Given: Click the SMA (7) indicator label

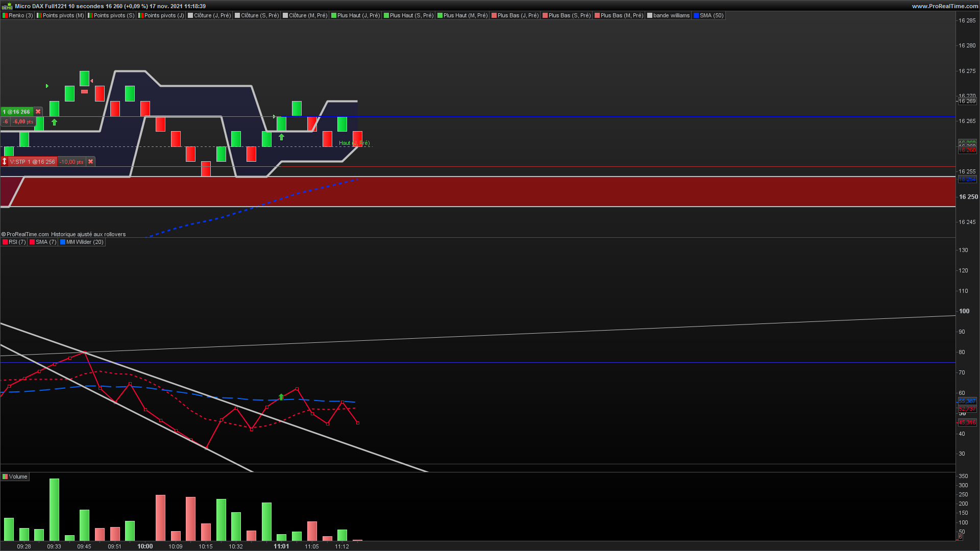Looking at the screenshot, I should tap(43, 242).
